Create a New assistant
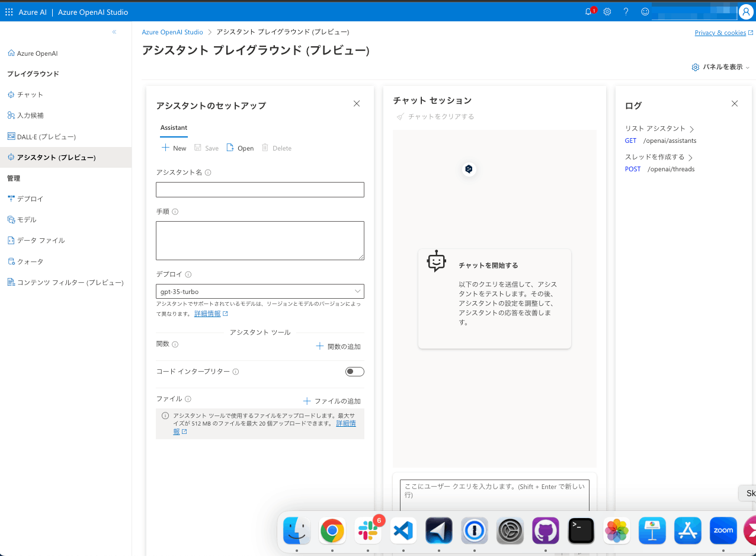Screen dimensions: 756x556 [x=174, y=148]
